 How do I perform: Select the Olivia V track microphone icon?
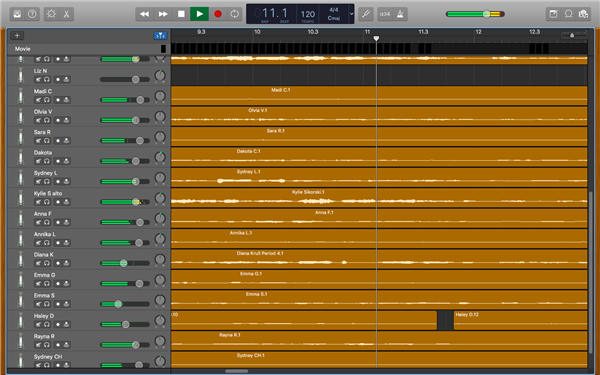point(21,116)
